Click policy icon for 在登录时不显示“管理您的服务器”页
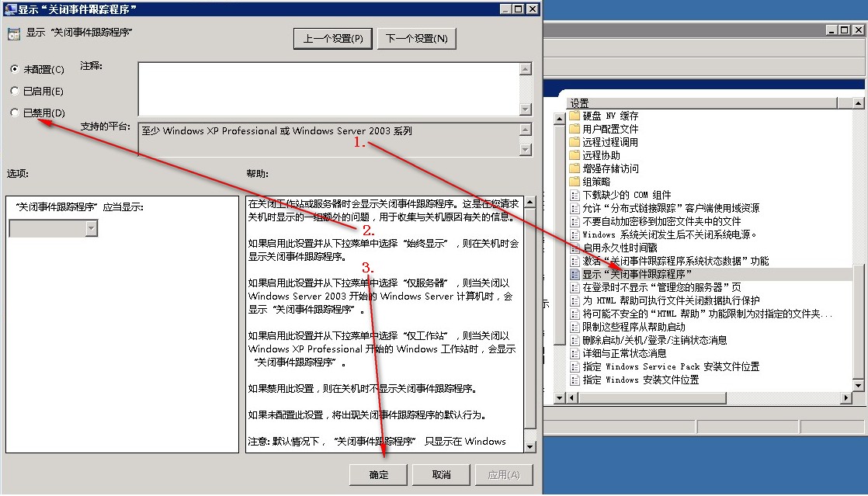The image size is (868, 496). click(575, 287)
